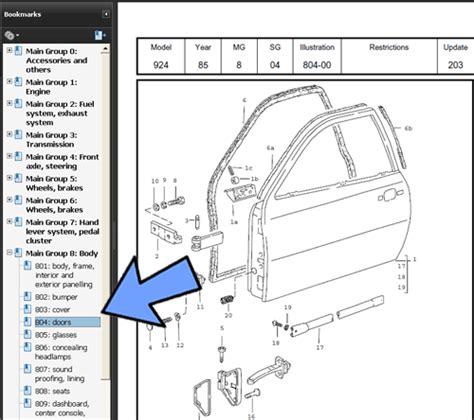The height and width of the screenshot is (420, 474).
Task: Open the 805: glasses bookmark
Action: [x=56, y=335]
